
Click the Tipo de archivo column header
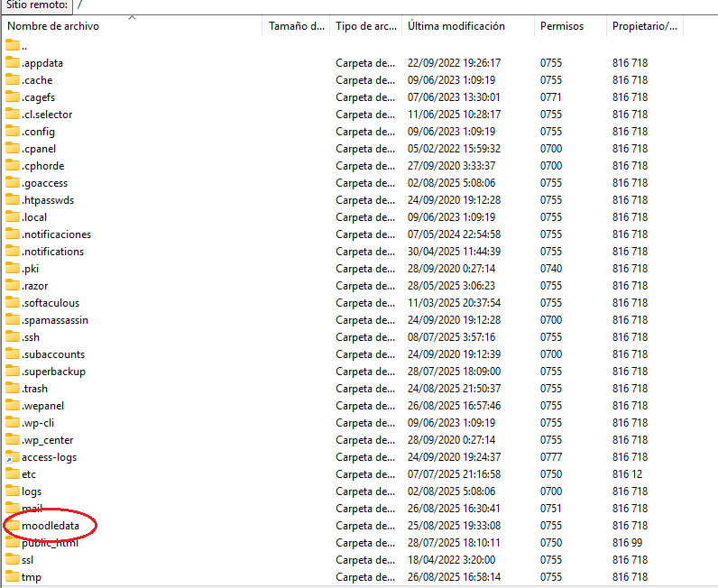(x=364, y=26)
